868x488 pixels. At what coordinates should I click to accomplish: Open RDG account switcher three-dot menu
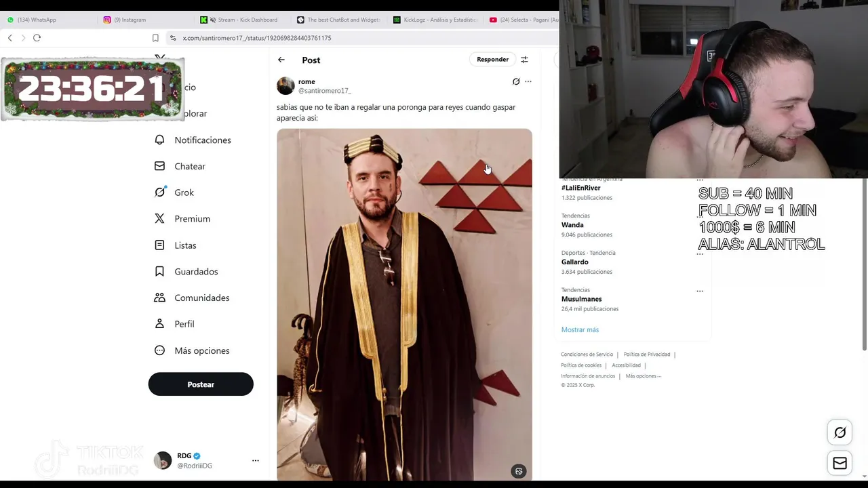[256, 460]
